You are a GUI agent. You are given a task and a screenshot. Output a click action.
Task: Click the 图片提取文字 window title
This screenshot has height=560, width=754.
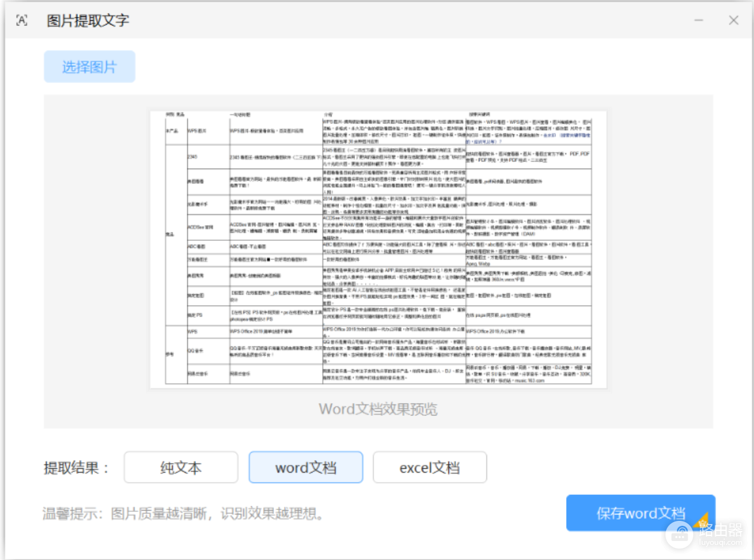click(x=88, y=21)
